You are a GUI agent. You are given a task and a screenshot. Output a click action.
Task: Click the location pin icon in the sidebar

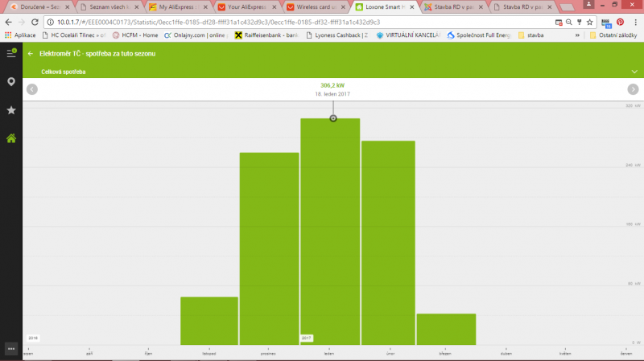(11, 82)
